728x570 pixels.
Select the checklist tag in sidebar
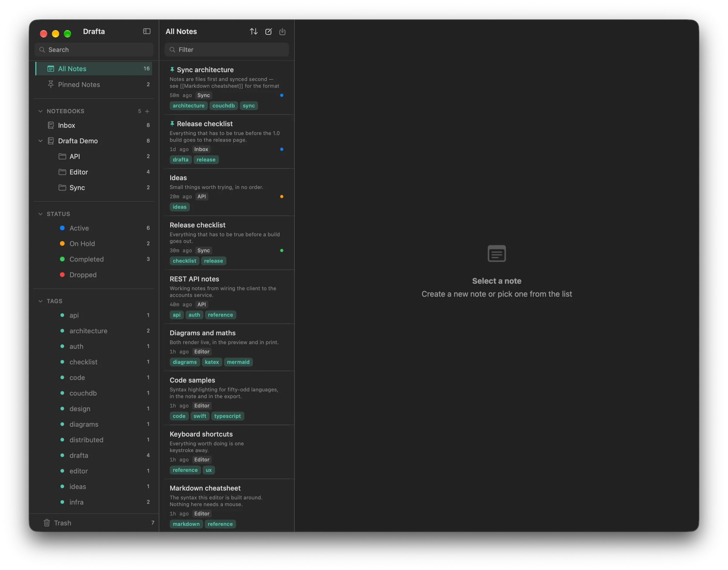click(x=94, y=362)
